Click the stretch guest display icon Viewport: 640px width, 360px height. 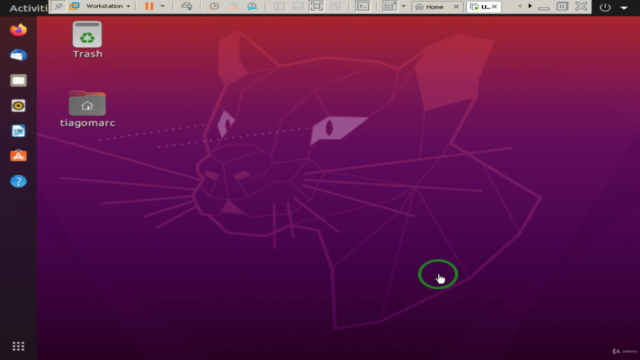coord(390,6)
